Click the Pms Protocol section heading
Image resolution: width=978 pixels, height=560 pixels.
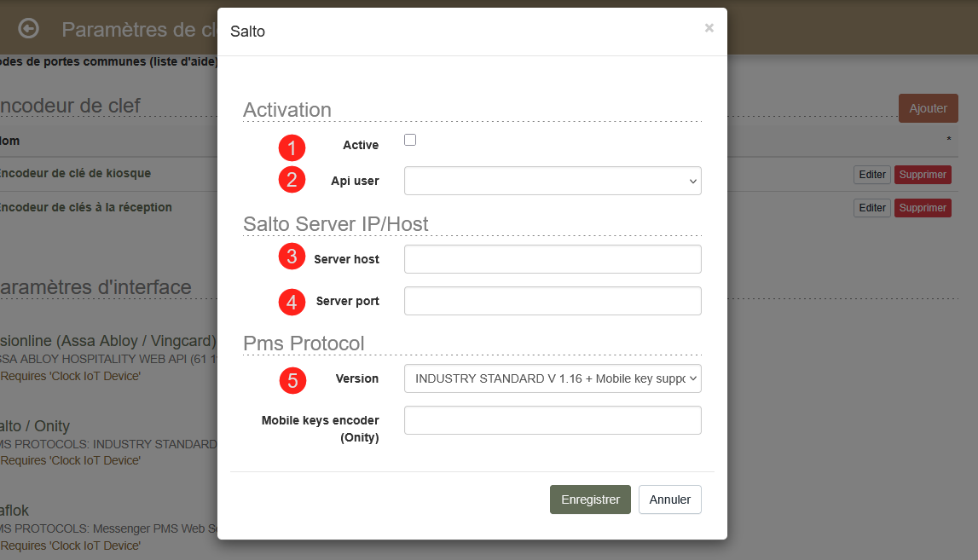click(304, 343)
